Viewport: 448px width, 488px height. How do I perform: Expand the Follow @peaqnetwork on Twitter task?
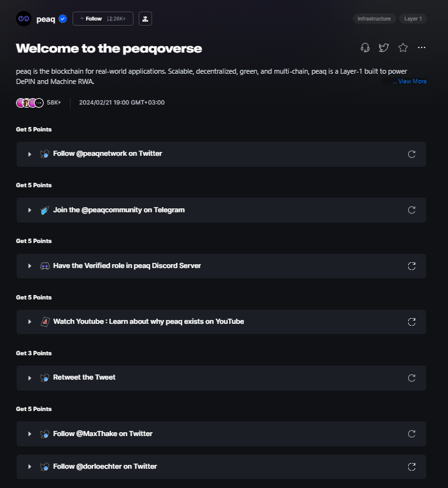click(x=30, y=154)
